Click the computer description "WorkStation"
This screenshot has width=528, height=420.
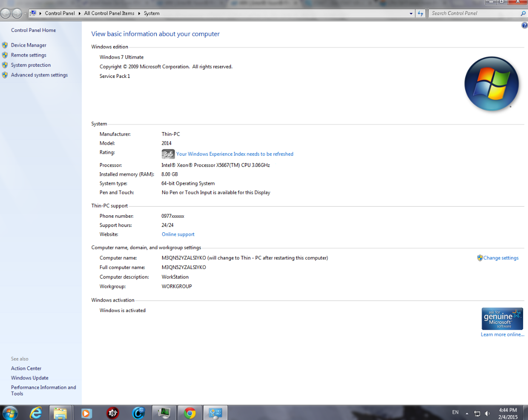click(175, 277)
